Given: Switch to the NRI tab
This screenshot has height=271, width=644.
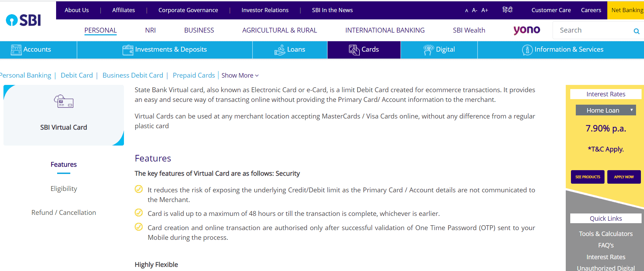Looking at the screenshot, I should pyautogui.click(x=150, y=30).
